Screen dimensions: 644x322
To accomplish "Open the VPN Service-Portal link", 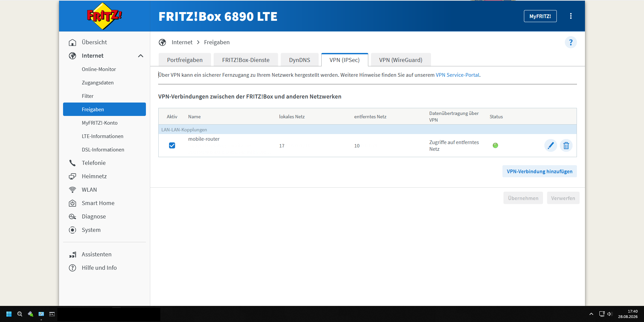I will (457, 75).
